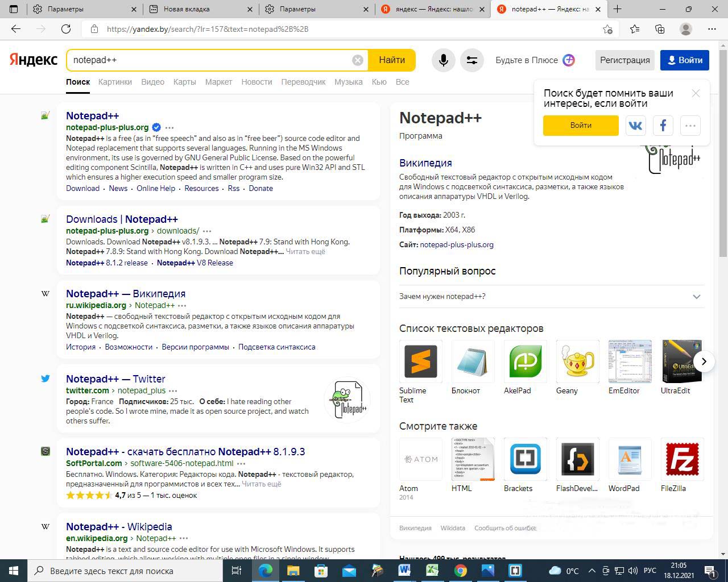The width and height of the screenshot is (728, 582).
Task: Open browser favorites star list icon
Action: tap(634, 29)
